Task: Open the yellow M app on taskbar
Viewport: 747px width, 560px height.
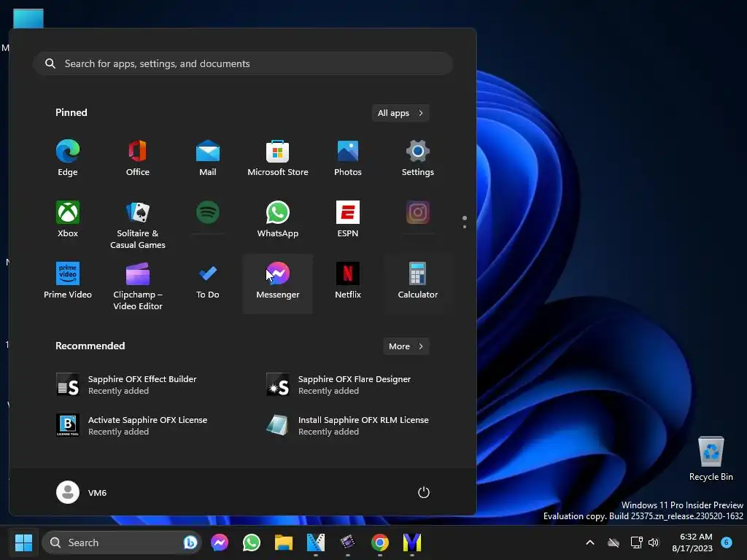Action: coord(412,542)
